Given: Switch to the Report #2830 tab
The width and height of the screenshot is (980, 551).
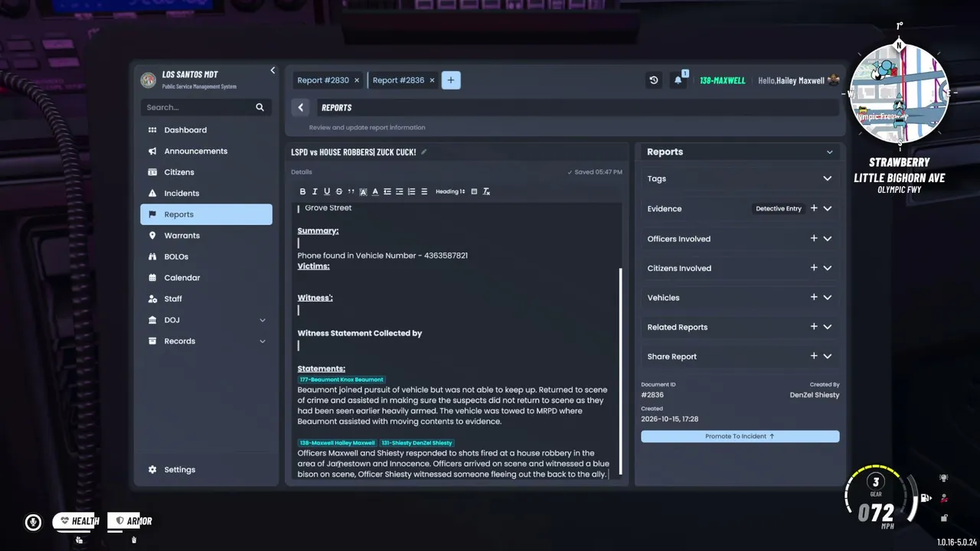Looking at the screenshot, I should point(322,80).
